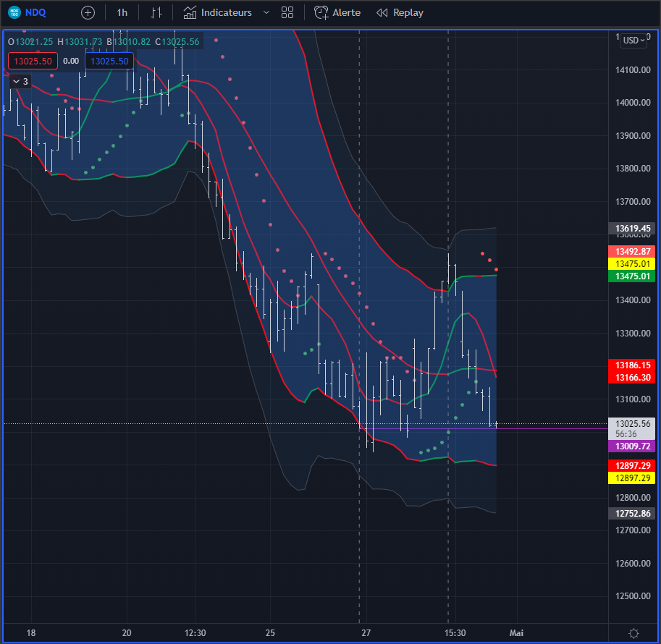The width and height of the screenshot is (661, 644).
Task: Click the purple 13009.72 price label
Action: 633,446
